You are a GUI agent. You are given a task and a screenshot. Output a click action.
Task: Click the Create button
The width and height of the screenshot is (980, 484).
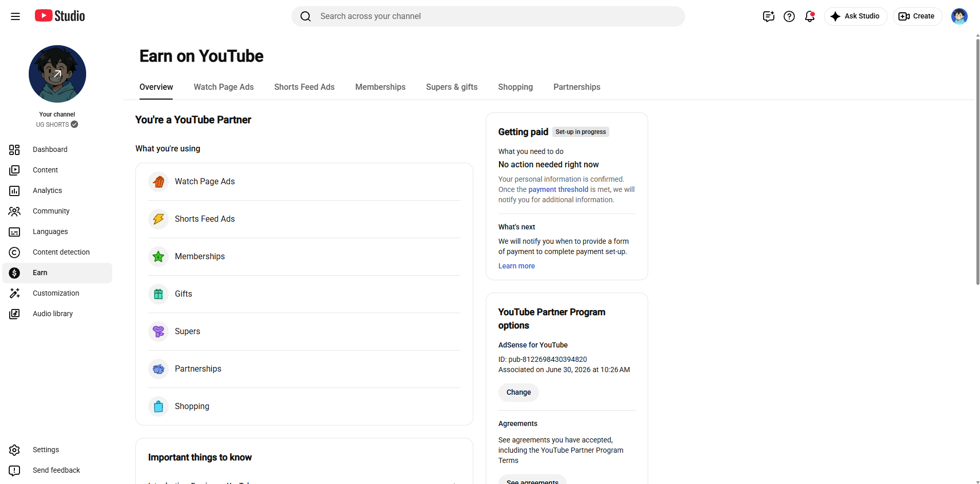pos(917,16)
